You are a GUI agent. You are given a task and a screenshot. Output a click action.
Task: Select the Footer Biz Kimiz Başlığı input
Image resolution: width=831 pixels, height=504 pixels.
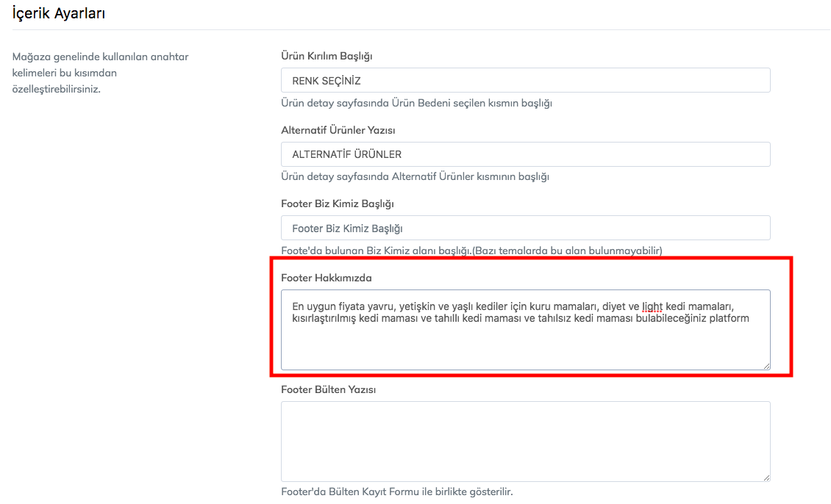click(x=525, y=228)
